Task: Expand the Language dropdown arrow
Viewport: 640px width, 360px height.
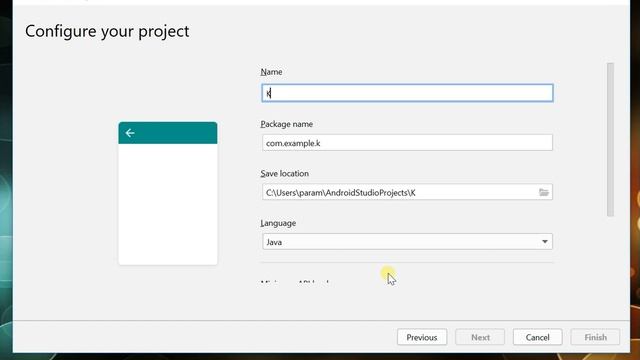Action: (544, 242)
